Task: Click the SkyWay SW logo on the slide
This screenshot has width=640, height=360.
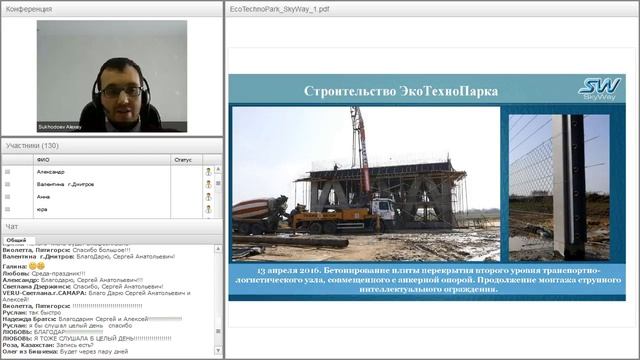Action: [x=599, y=89]
